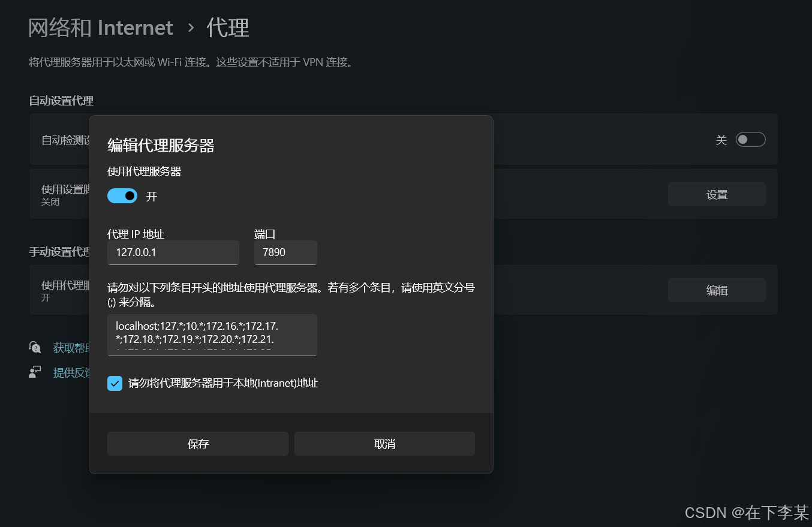Click the 编辑 button for manual proxy
Viewport: 812px width, 527px height.
(717, 290)
